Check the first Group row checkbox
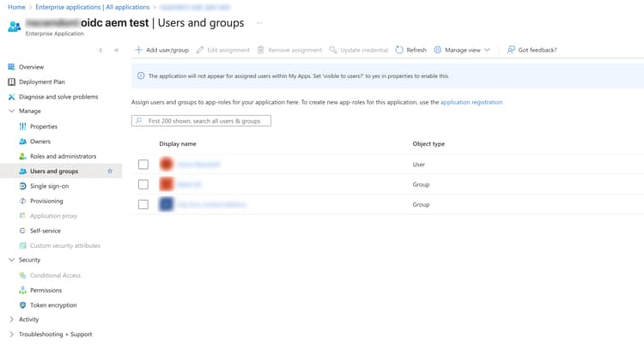This screenshot has width=644, height=361. pos(143,184)
